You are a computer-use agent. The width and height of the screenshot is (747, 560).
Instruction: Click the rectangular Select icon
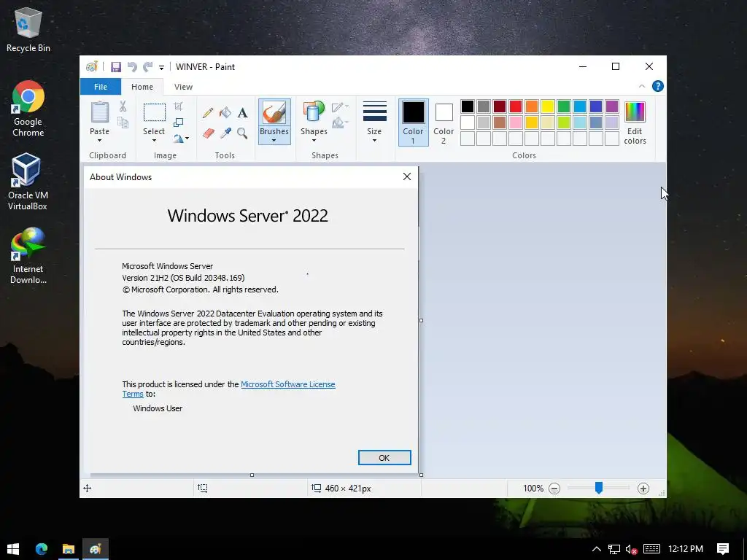pos(155,113)
